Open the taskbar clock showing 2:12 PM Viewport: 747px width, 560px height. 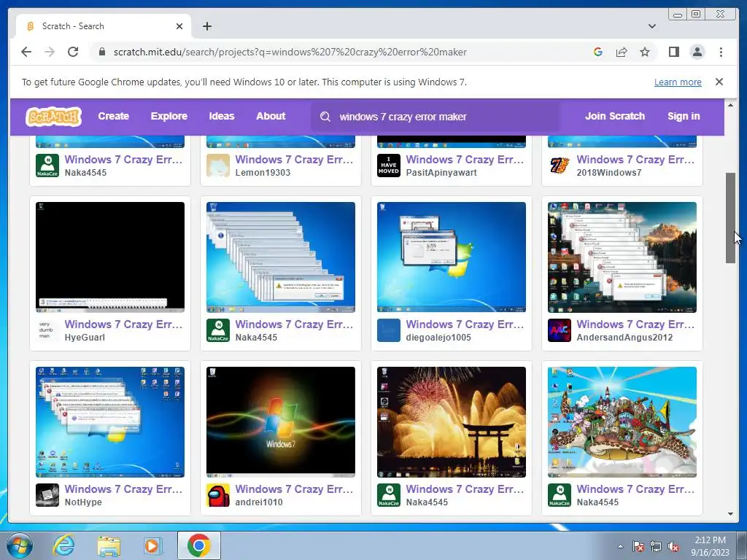click(x=710, y=546)
